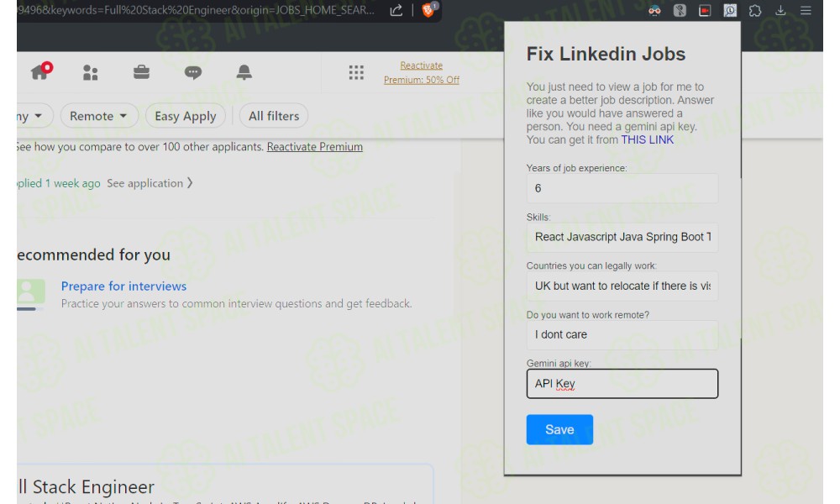Image resolution: width=840 pixels, height=504 pixels.
Task: Open the downloads arrow icon
Action: click(780, 10)
